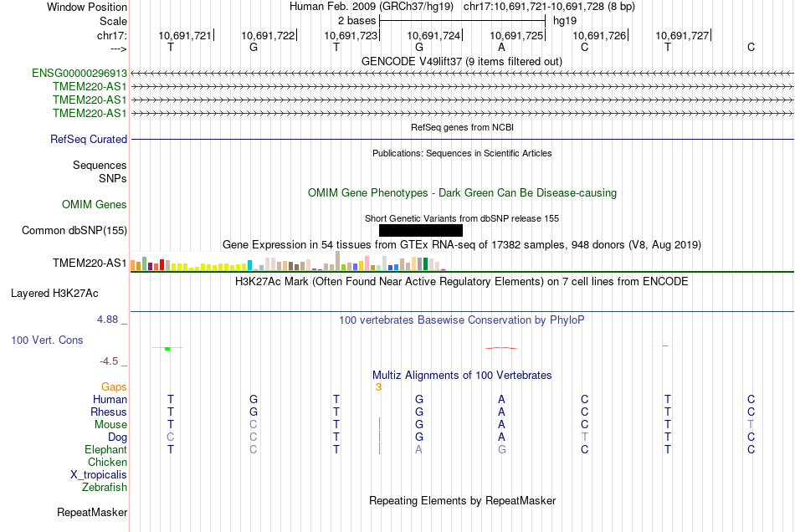Click the Gaps row label
Image resolution: width=795 pixels, height=532 pixels.
click(114, 386)
